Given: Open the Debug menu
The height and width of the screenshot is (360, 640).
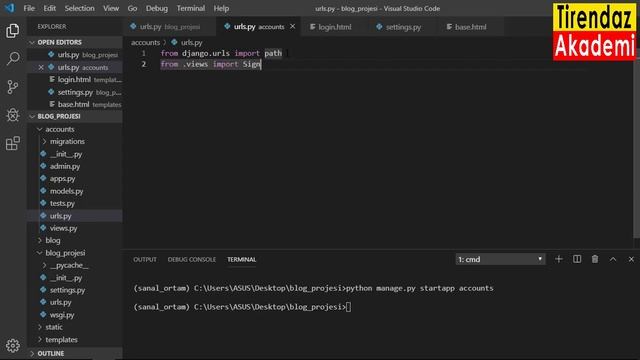Looking at the screenshot, I should pos(157,8).
